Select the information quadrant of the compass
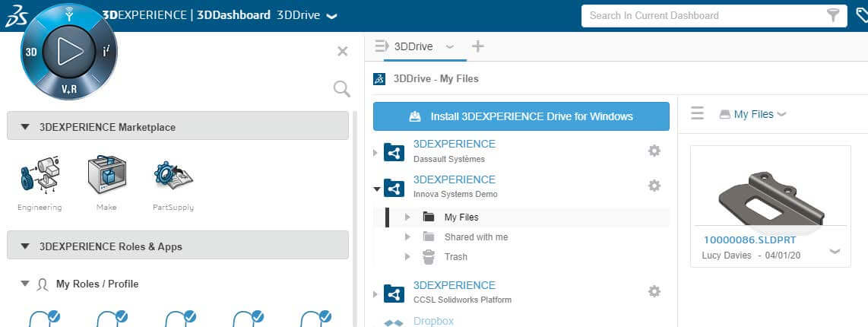This screenshot has width=868, height=327. (x=106, y=52)
